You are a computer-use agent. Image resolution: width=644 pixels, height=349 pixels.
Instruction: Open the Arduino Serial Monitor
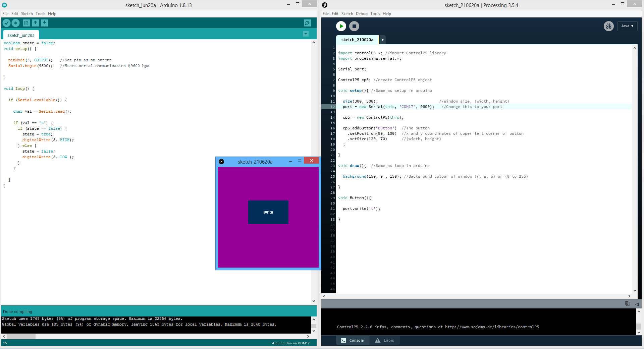(307, 23)
